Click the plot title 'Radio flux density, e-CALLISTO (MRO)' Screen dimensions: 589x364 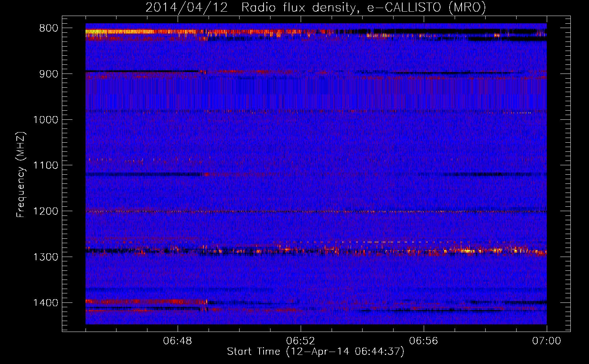coord(364,7)
